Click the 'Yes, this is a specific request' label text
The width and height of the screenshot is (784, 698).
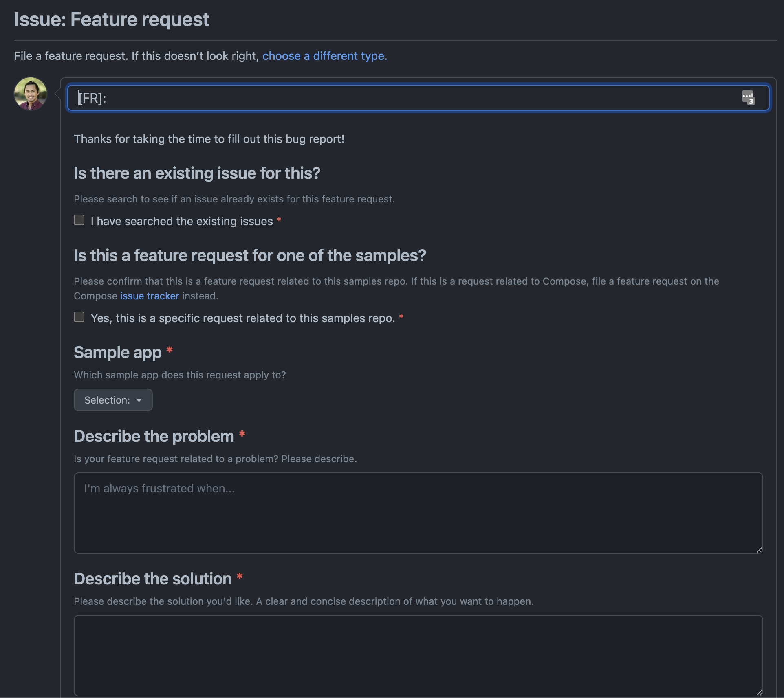click(x=243, y=318)
